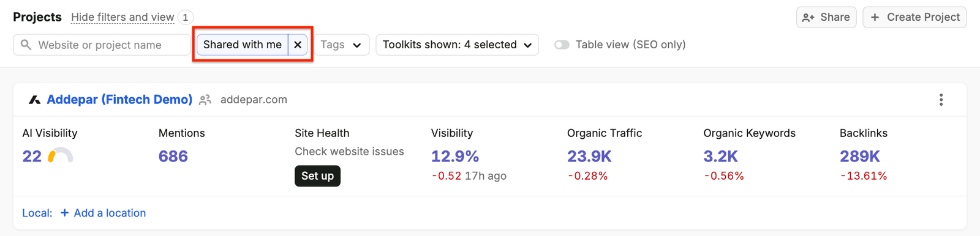
Task: Click the shared users icon beside Addepar
Action: pyautogui.click(x=205, y=100)
